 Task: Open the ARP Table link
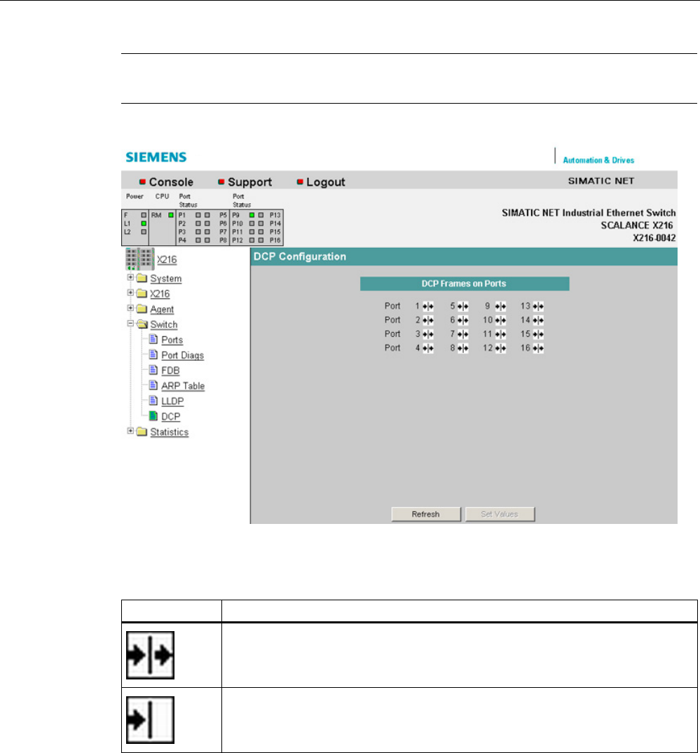tap(183, 386)
